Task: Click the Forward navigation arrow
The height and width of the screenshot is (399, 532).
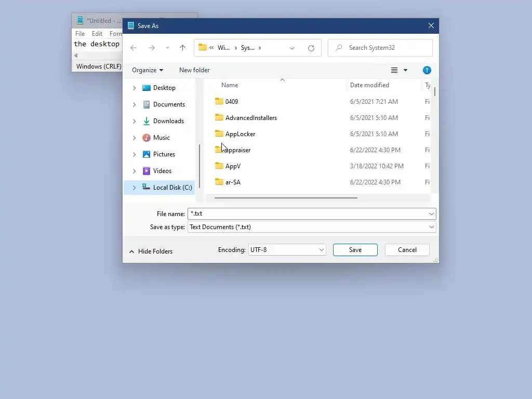Action: (152, 48)
